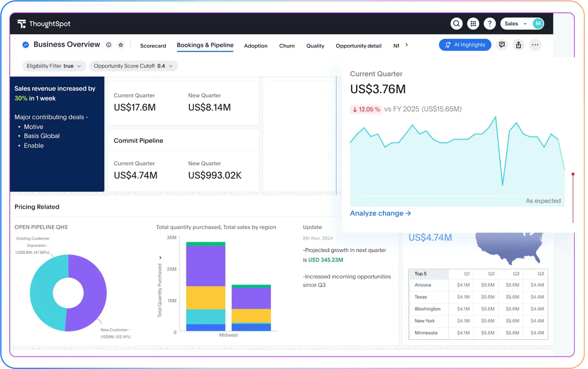The height and width of the screenshot is (369, 588).
Task: Expand the Eligibility Filter dropdown
Action: (x=54, y=66)
